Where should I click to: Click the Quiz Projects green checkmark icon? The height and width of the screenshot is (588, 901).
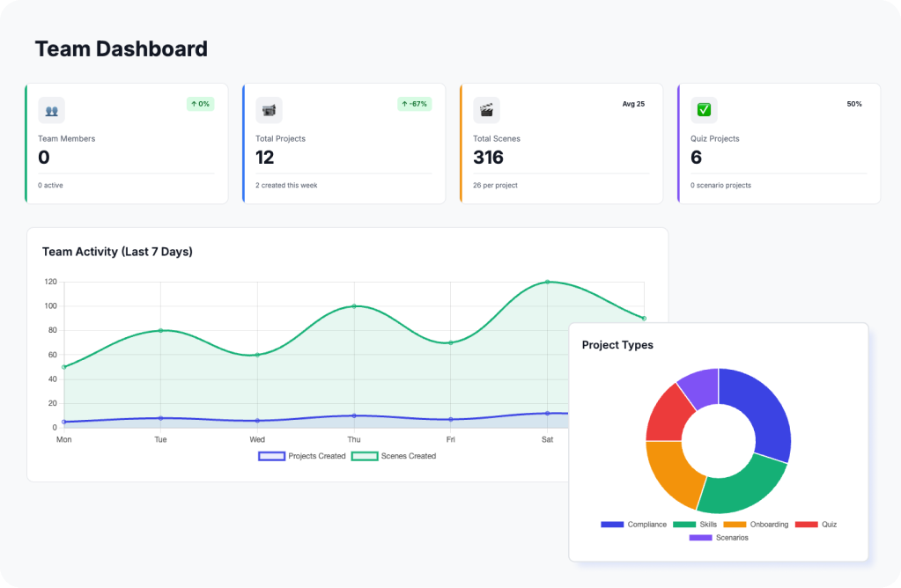click(704, 110)
